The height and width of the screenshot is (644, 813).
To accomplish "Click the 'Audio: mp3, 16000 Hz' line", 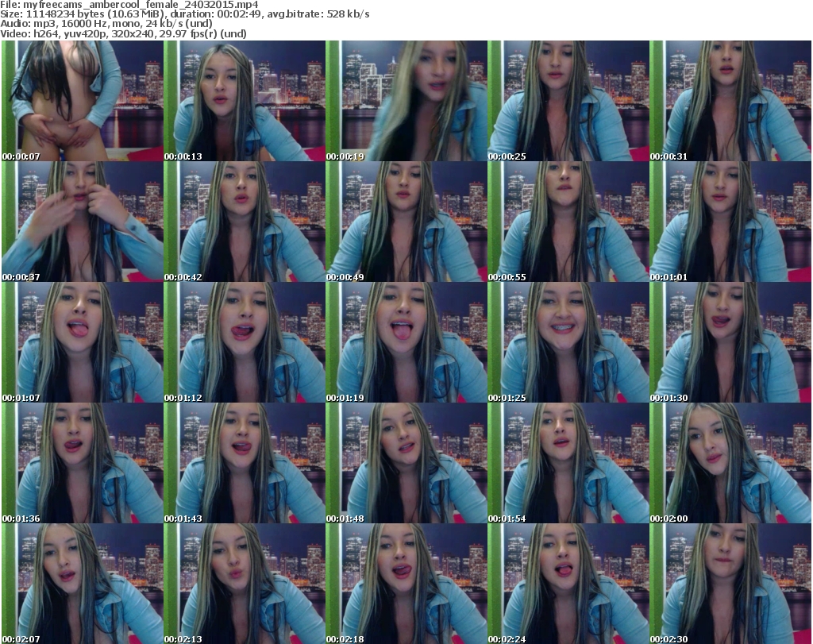I will (106, 24).
